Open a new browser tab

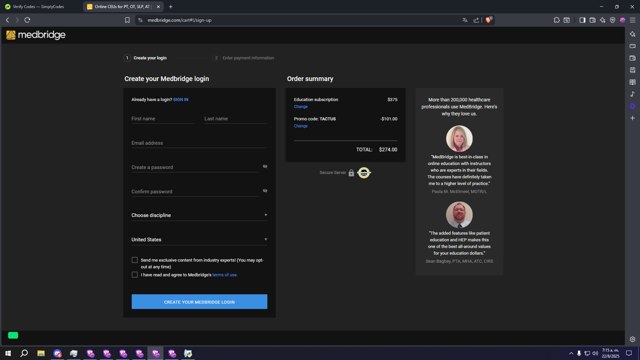pos(171,7)
